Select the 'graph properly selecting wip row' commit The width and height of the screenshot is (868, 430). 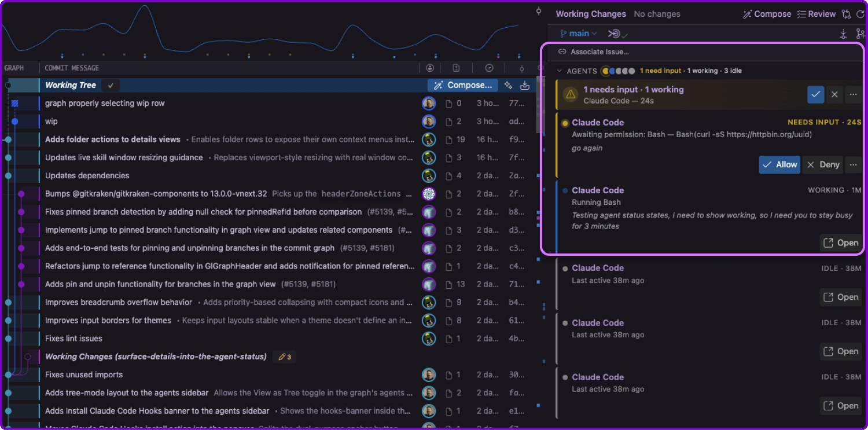pos(269,103)
